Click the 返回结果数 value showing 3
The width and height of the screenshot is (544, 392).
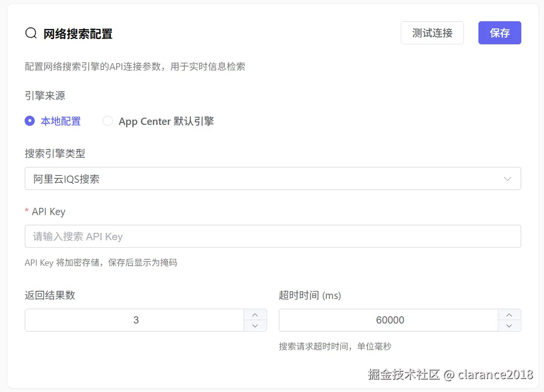pos(136,320)
